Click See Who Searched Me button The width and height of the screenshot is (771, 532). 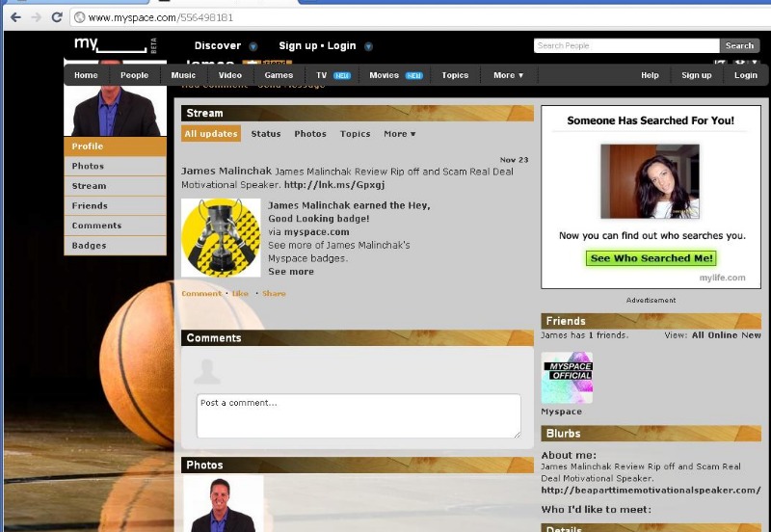(651, 258)
